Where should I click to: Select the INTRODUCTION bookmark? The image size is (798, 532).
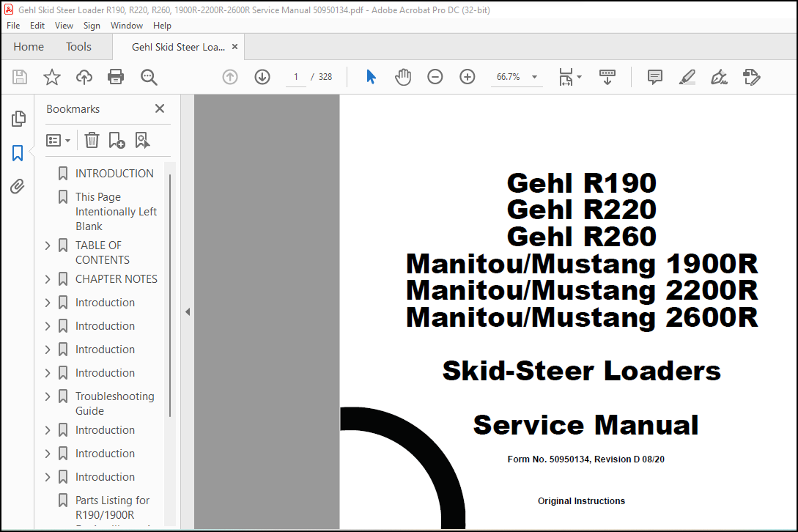tap(114, 174)
